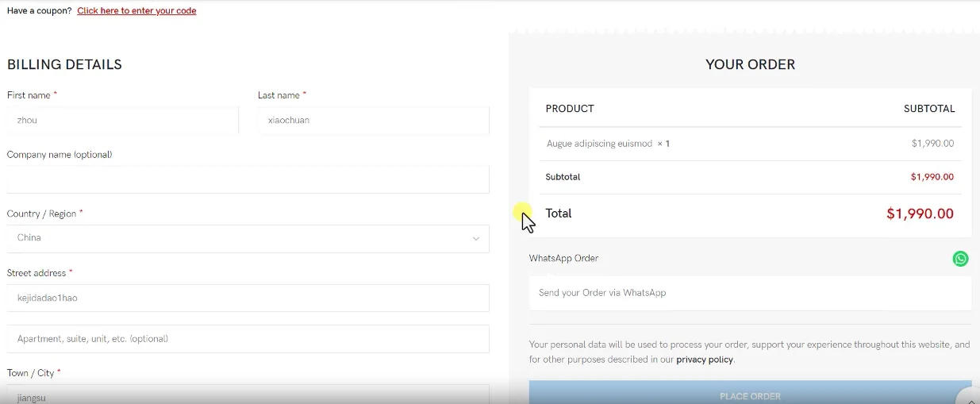Select Send your Order via WhatsApp
Screen dimensions: 980x404
pos(750,293)
